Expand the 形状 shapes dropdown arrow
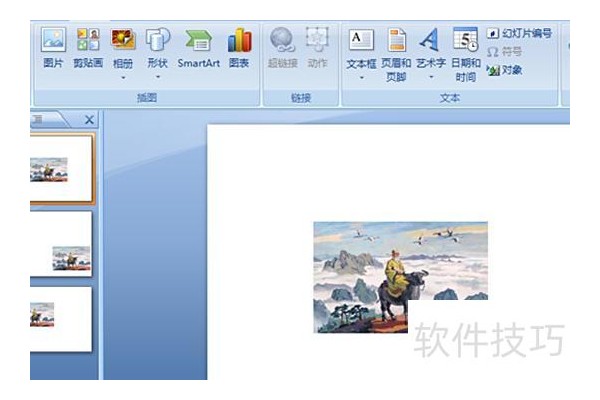 click(x=158, y=77)
